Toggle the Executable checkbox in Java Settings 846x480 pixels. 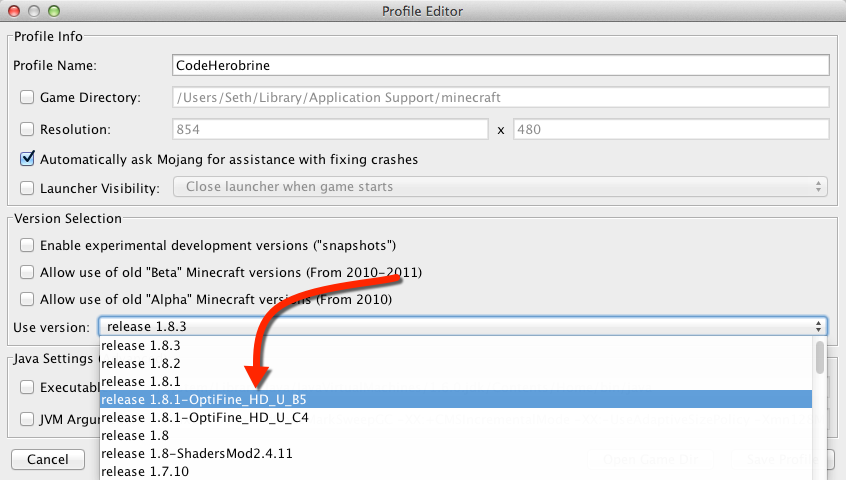click(x=27, y=387)
